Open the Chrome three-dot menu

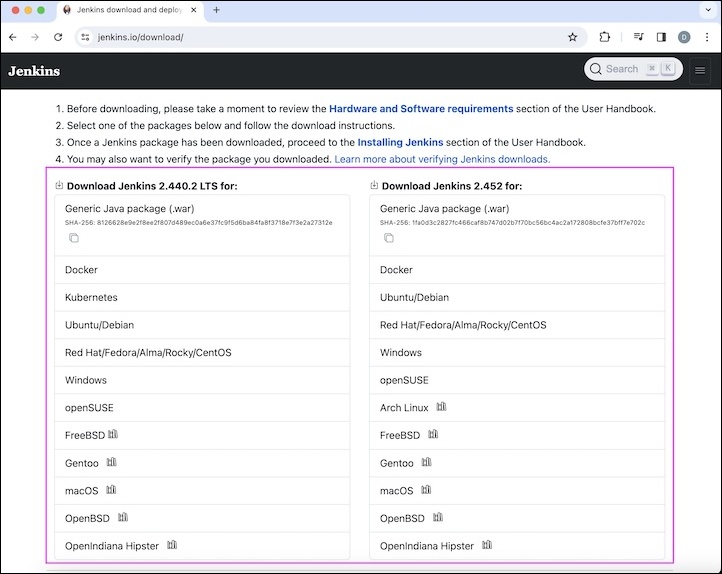(708, 37)
